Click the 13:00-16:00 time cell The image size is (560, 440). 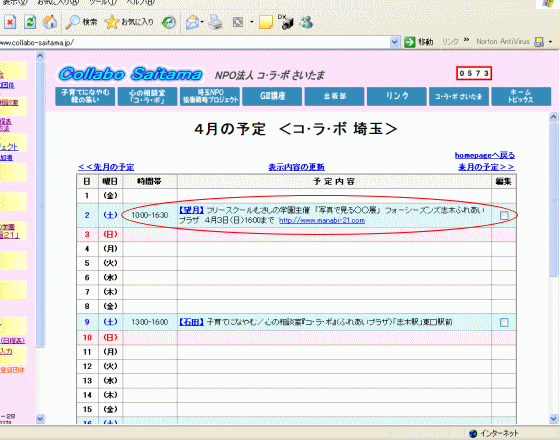[150, 322]
